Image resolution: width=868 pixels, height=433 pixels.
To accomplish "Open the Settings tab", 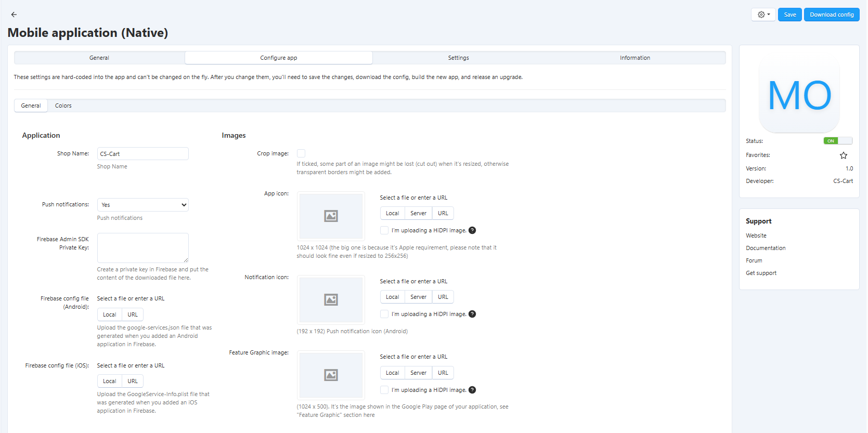I will [458, 58].
